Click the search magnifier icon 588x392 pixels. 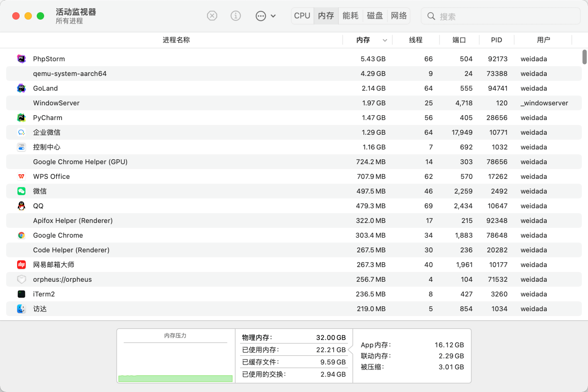coord(431,16)
